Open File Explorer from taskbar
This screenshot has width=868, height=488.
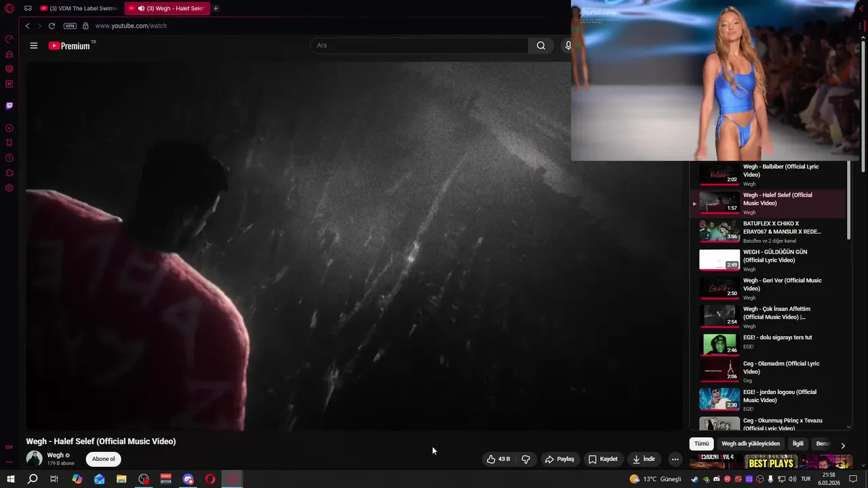coord(121,479)
